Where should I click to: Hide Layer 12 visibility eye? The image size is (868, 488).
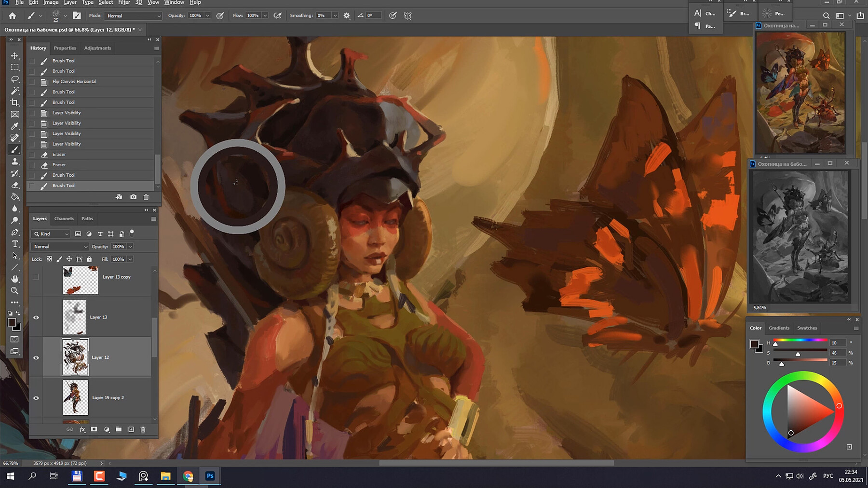(36, 357)
